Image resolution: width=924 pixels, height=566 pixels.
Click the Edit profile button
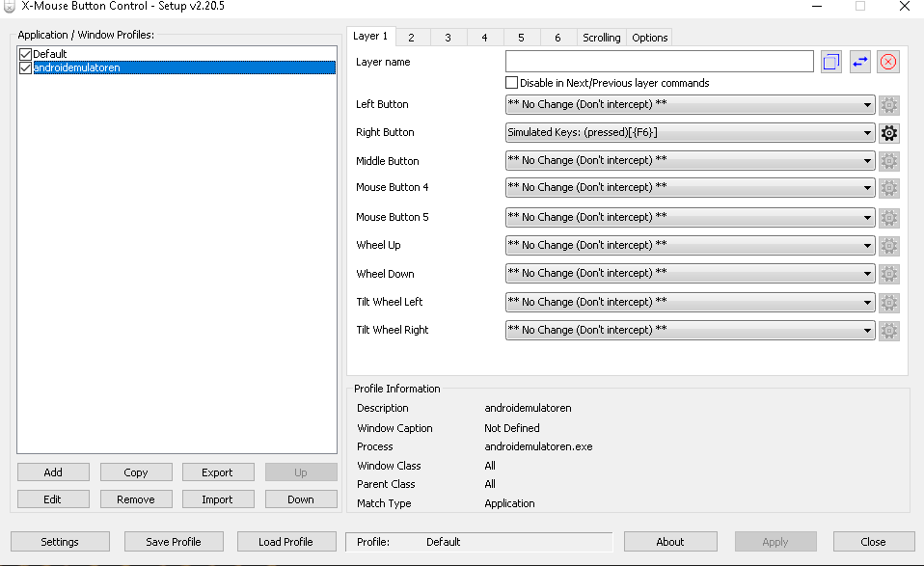point(53,499)
